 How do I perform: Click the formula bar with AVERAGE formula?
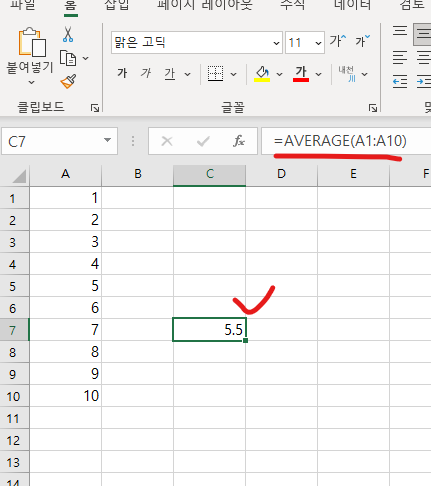pyautogui.click(x=346, y=141)
